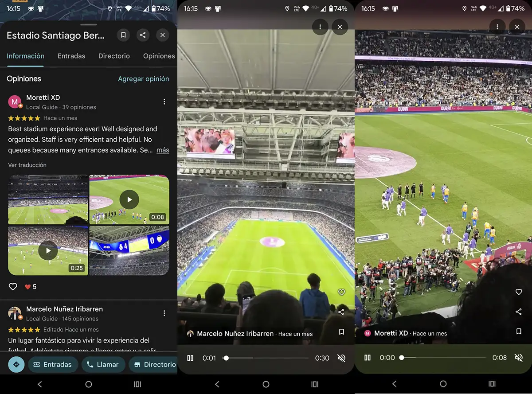This screenshot has height=394, width=532.
Task: Play the 0:25 video thumbnail
Action: (x=48, y=251)
